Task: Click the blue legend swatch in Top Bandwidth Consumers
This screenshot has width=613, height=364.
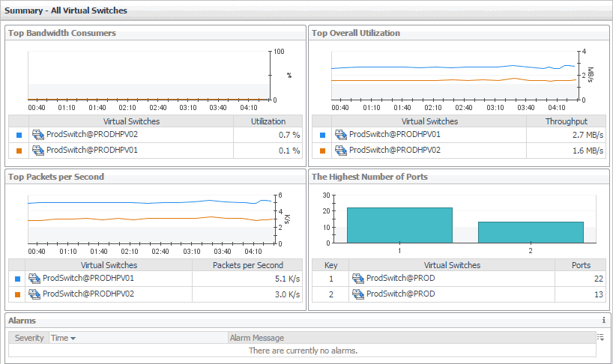Action: pos(19,136)
